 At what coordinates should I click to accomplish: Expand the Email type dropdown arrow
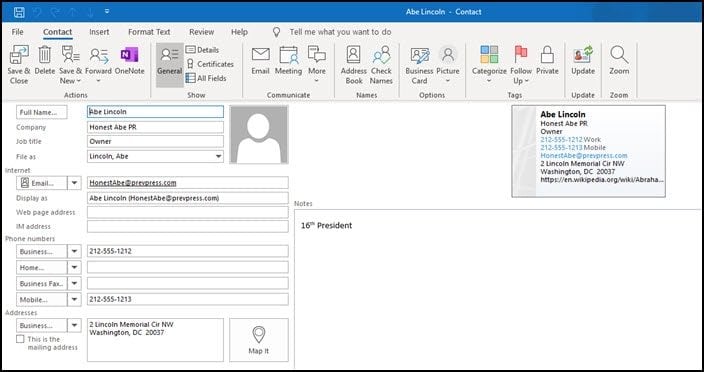(75, 183)
